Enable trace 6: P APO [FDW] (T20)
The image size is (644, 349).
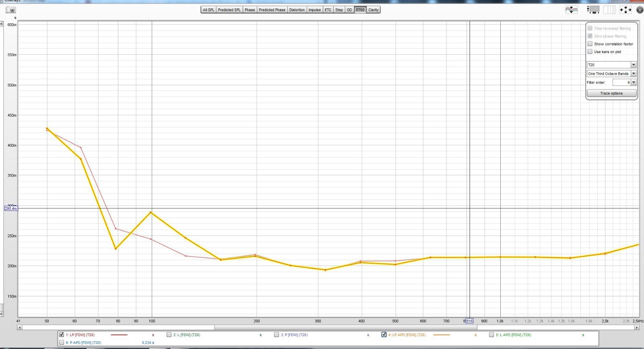click(x=62, y=343)
